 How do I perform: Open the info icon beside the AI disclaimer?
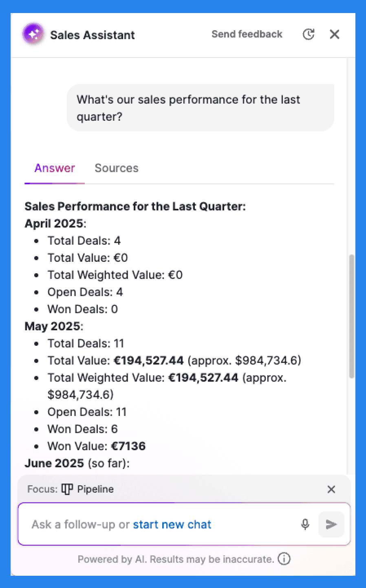pos(284,559)
